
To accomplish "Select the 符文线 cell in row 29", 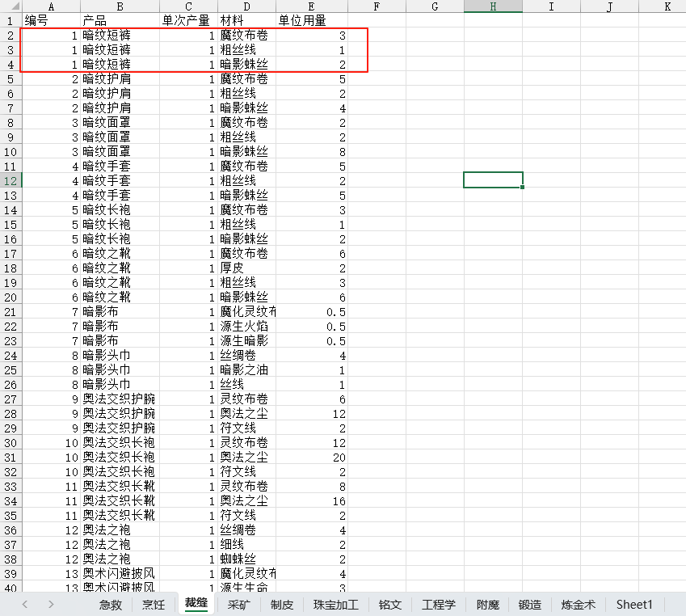I will (246, 428).
